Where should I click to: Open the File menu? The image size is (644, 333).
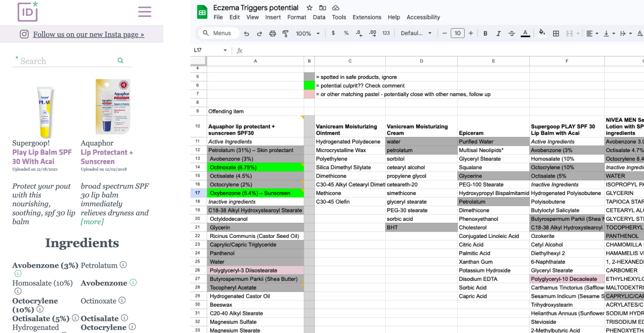(218, 17)
